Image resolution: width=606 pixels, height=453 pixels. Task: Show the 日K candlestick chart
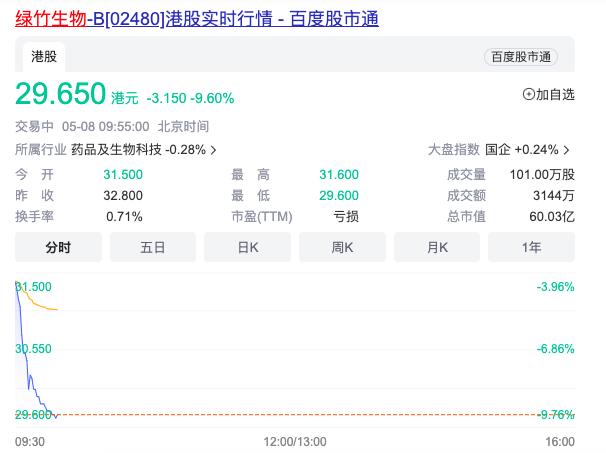(247, 246)
